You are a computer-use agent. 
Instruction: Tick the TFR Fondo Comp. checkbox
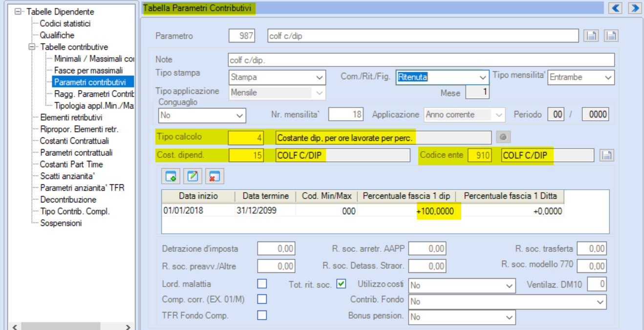coord(262,315)
